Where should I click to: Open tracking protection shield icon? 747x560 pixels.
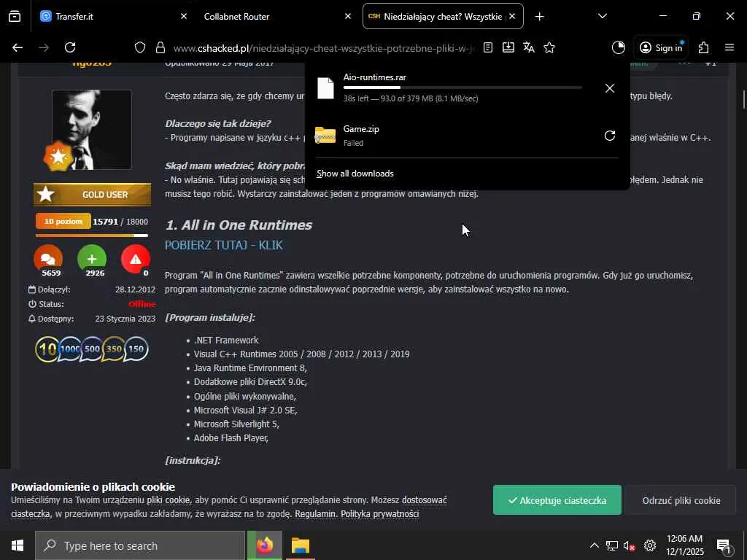tap(139, 47)
